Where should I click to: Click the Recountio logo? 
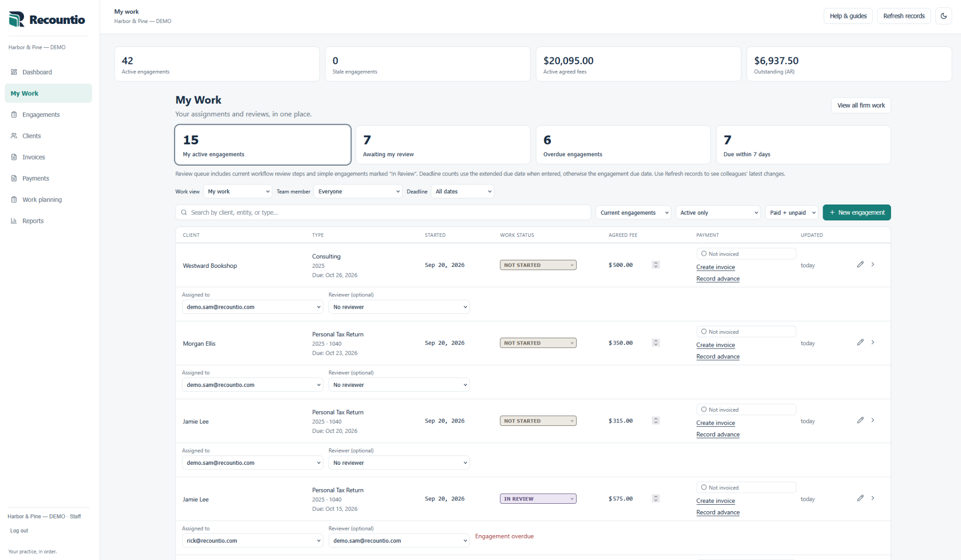pyautogui.click(x=47, y=19)
